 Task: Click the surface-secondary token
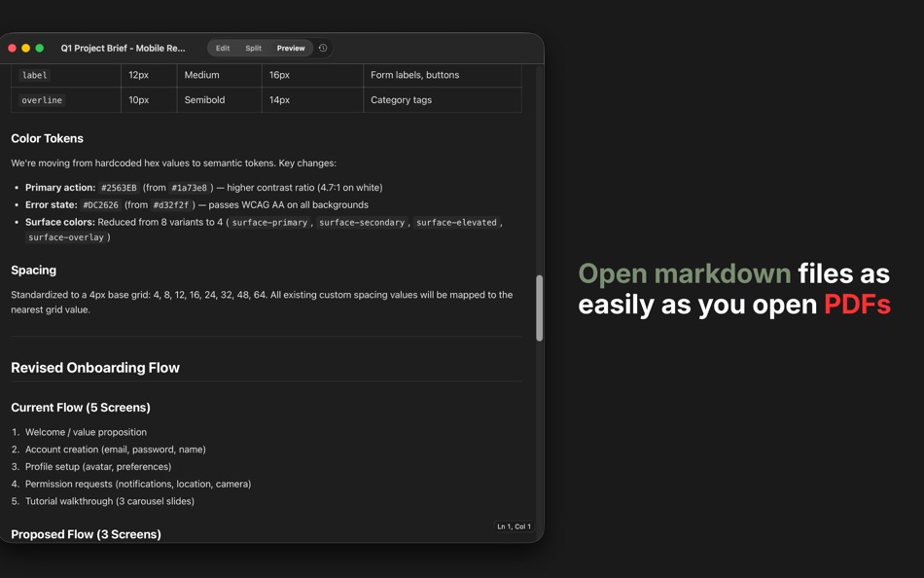point(362,223)
